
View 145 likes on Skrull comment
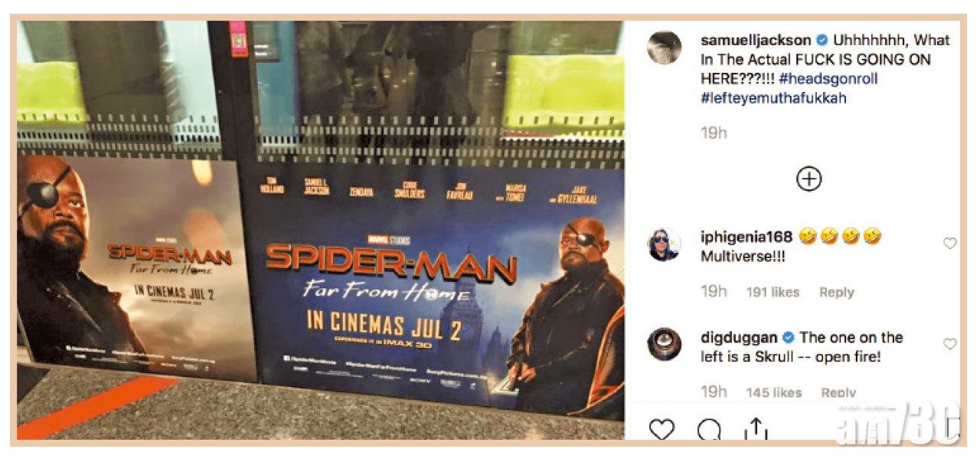coord(773,392)
